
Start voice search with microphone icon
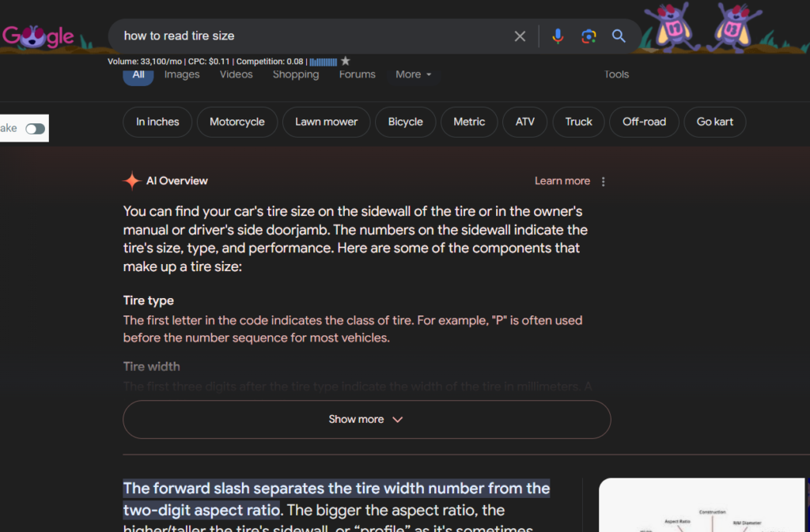(x=558, y=36)
